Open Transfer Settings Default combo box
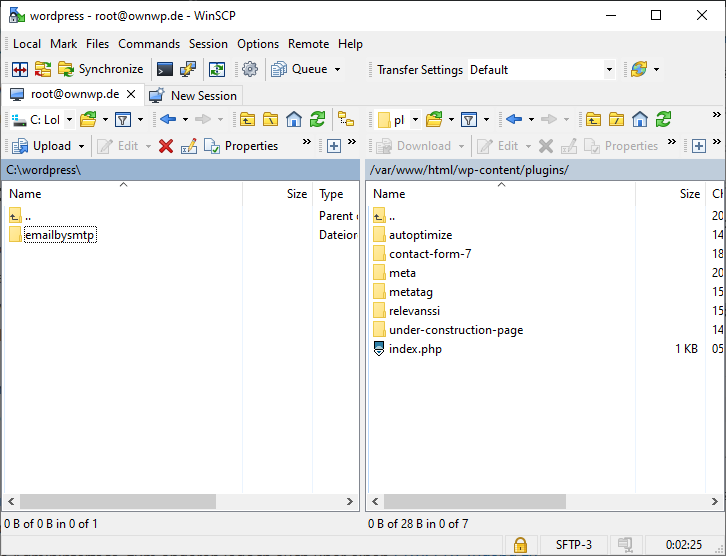The image size is (726, 556). pyautogui.click(x=541, y=70)
